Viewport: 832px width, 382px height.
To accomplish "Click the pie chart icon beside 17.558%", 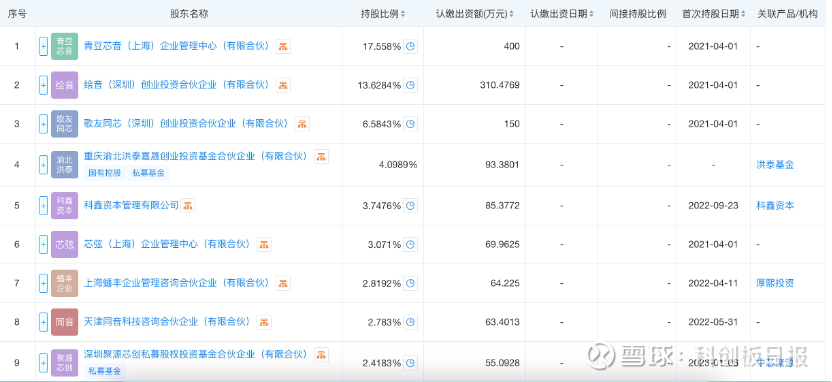I will tap(410, 47).
